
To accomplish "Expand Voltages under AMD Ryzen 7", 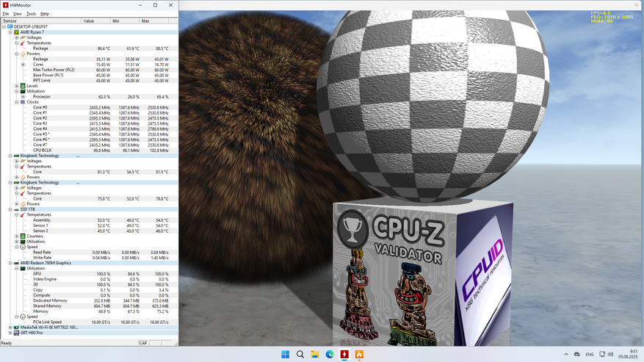I will (x=17, y=37).
